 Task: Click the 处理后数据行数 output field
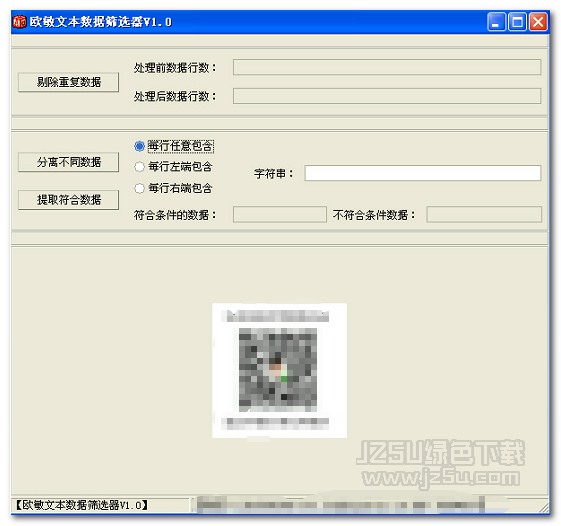point(387,96)
